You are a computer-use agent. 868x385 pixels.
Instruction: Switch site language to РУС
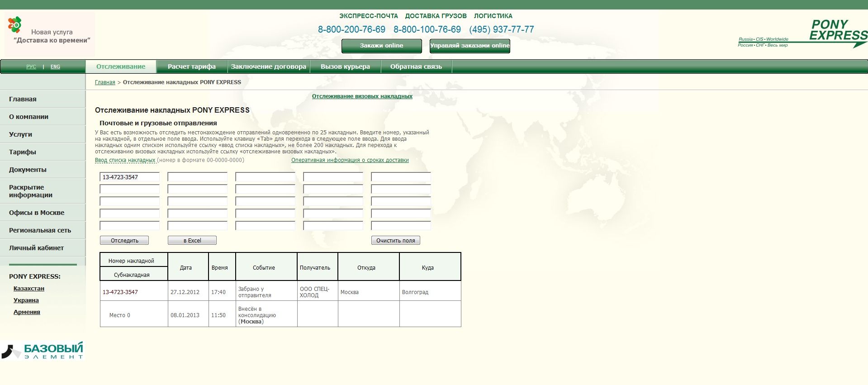31,67
